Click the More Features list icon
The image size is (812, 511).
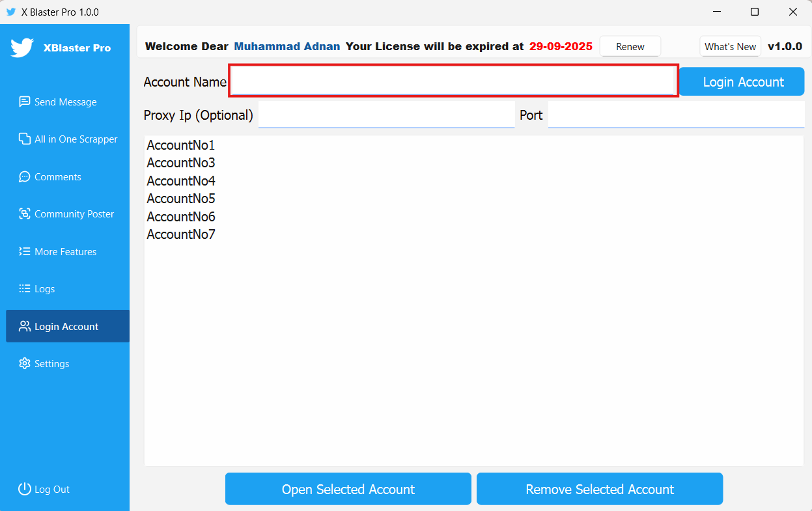coord(25,251)
